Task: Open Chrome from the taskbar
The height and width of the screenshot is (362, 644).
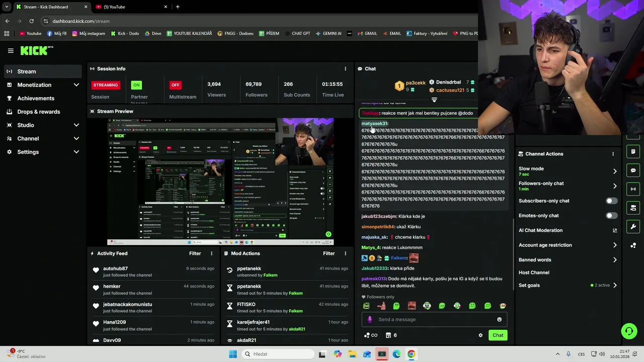Action: 411,354
